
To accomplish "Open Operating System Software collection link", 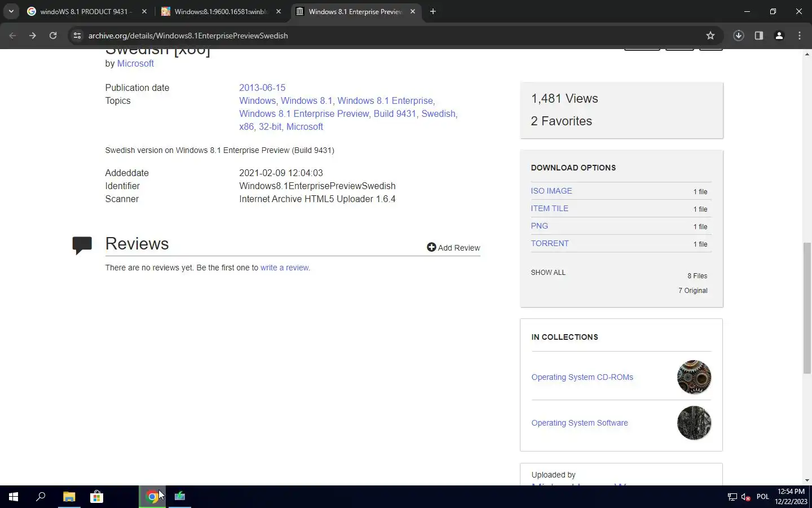I will 580,423.
